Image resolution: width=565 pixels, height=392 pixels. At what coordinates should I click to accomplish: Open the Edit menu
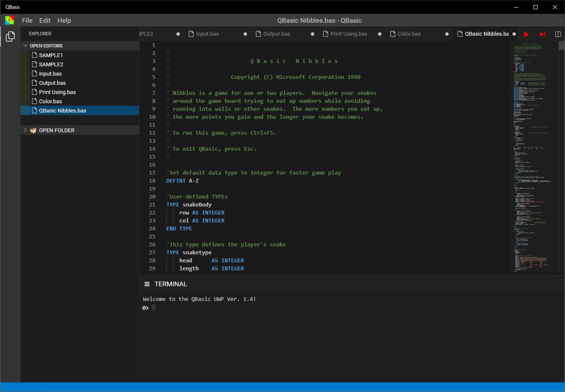(x=45, y=20)
